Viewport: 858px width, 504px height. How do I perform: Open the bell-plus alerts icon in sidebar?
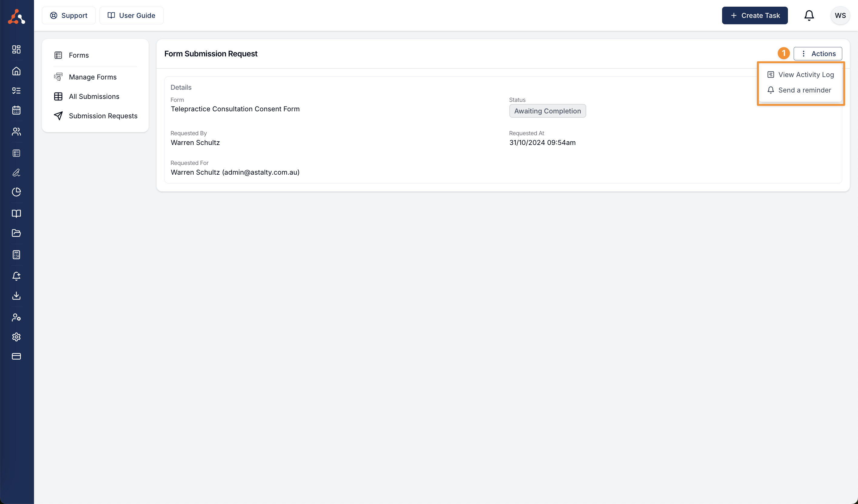point(16,276)
